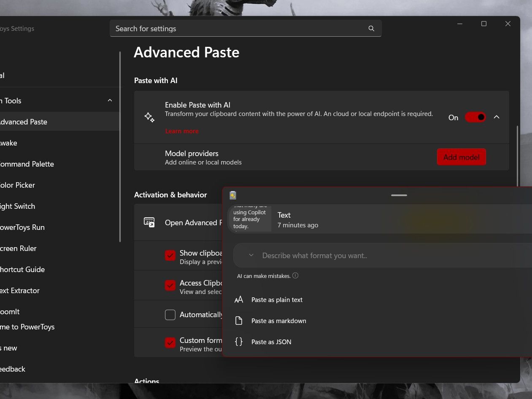Uncheck the Custom format checkbox
532x399 pixels.
click(170, 342)
